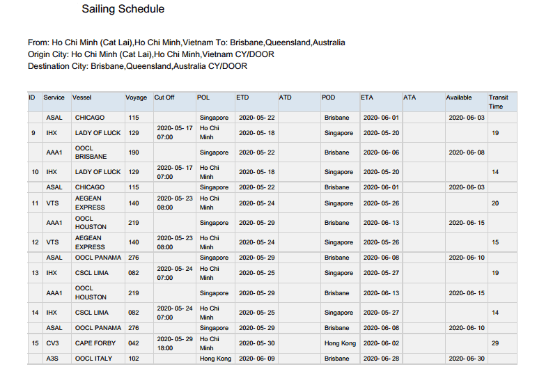This screenshot has width=537, height=392.
Task: Select the Transit Time column header
Action: click(x=498, y=102)
